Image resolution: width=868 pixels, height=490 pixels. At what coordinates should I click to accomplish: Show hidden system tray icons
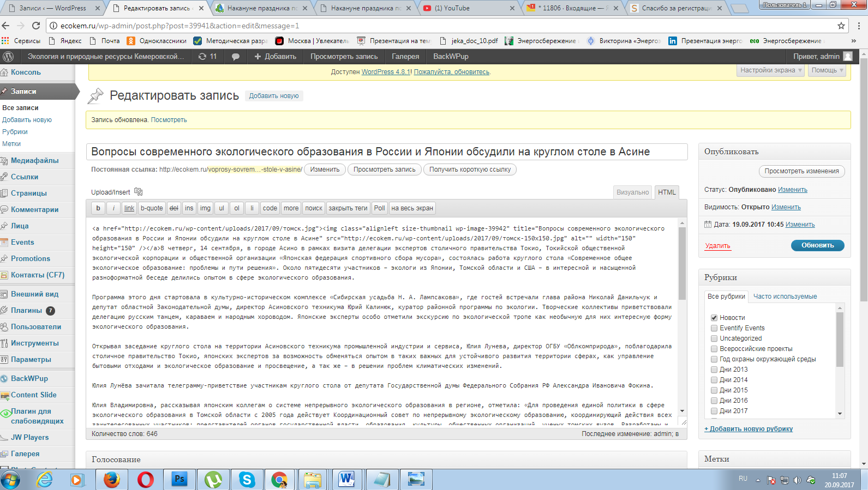point(758,480)
